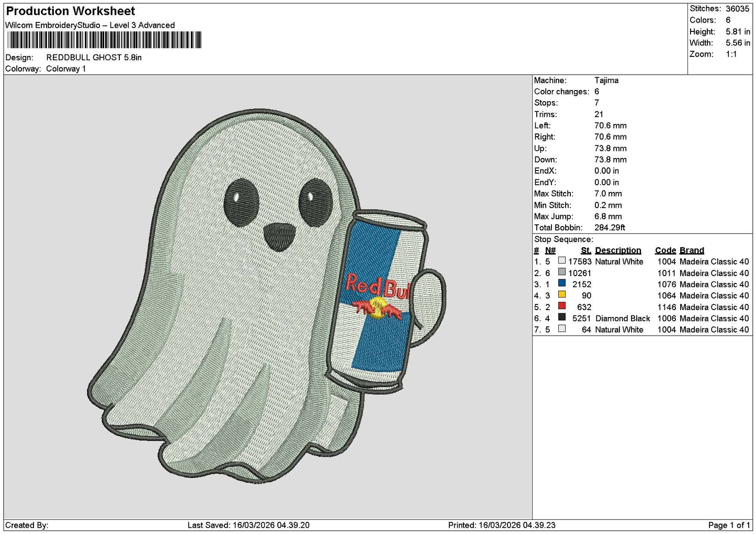The height and width of the screenshot is (534, 756).
Task: Pick the stop 7 white swatch with 64 stitches
Action: click(x=561, y=328)
